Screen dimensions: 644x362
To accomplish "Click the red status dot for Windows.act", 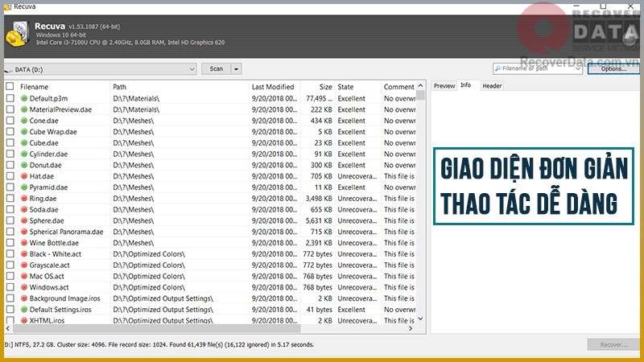I will tap(24, 287).
